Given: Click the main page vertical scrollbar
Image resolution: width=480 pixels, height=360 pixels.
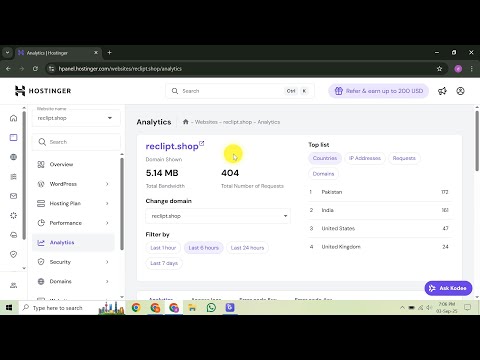Looking at the screenshot, I should 477,141.
